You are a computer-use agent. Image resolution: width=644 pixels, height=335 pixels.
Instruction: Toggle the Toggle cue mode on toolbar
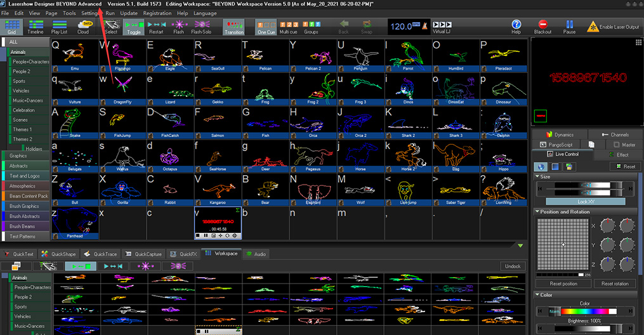(133, 27)
